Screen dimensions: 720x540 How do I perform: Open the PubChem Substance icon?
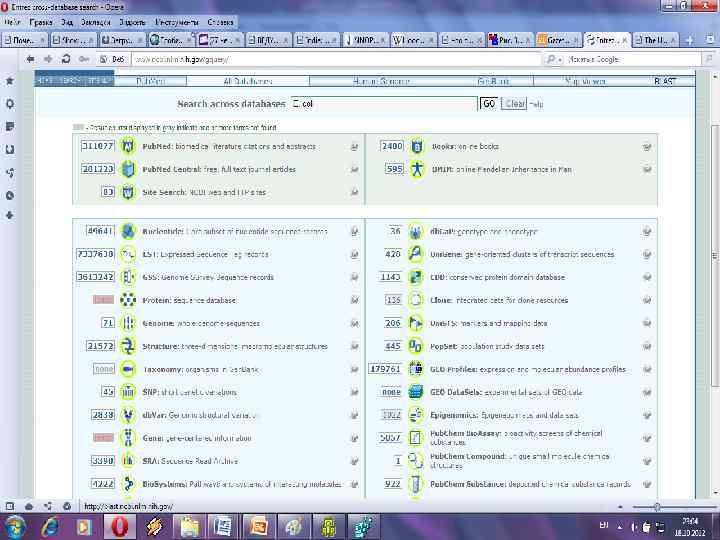[416, 484]
